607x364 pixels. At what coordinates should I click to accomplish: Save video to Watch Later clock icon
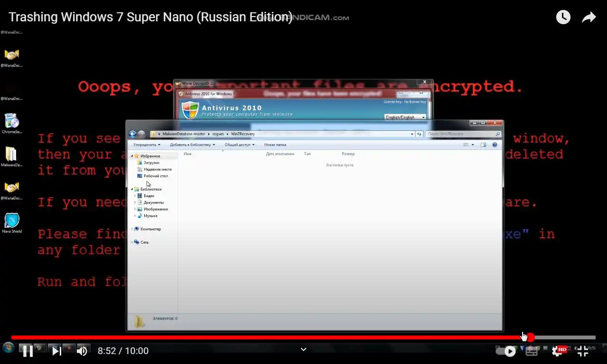pyautogui.click(x=563, y=18)
